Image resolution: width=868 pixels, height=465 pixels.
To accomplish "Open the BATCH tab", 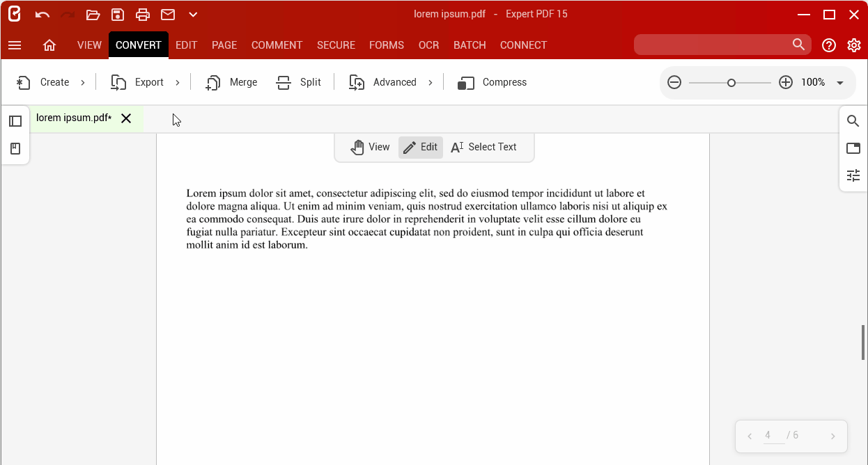I will pyautogui.click(x=470, y=45).
